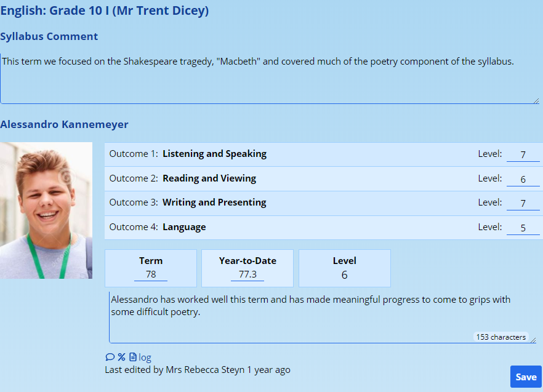Open the log link
This screenshot has height=392, width=543.
(145, 358)
